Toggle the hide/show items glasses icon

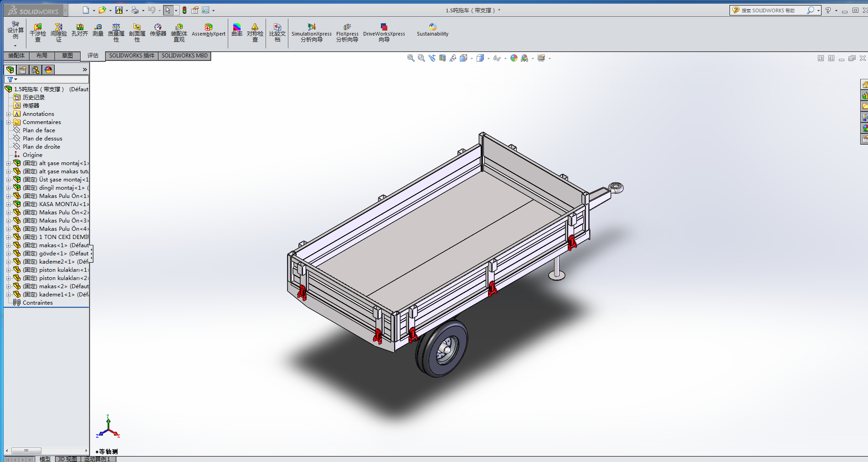click(x=496, y=58)
